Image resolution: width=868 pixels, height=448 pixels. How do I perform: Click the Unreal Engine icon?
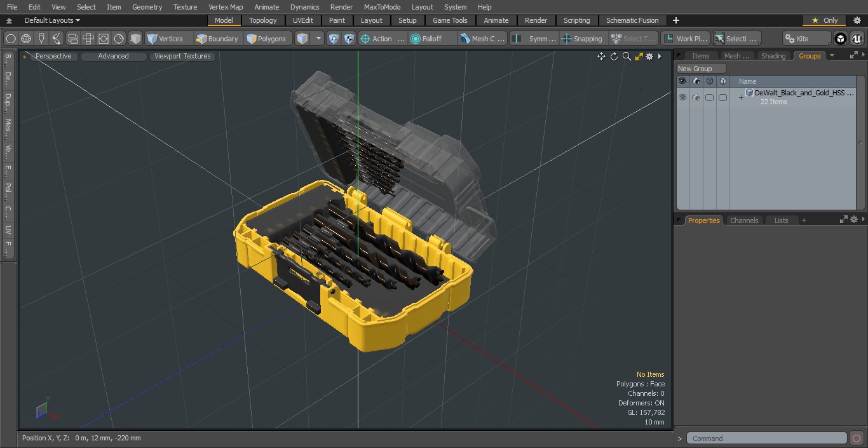(x=857, y=39)
